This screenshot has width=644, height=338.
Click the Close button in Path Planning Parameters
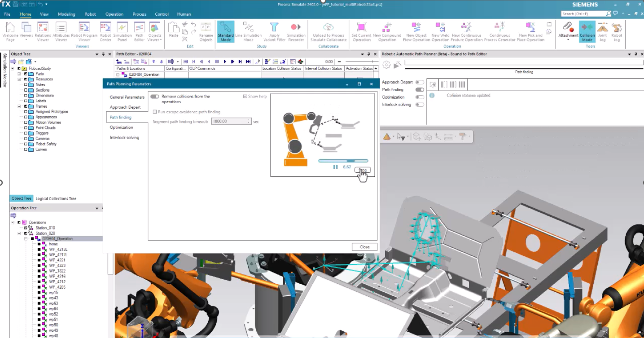(x=364, y=247)
